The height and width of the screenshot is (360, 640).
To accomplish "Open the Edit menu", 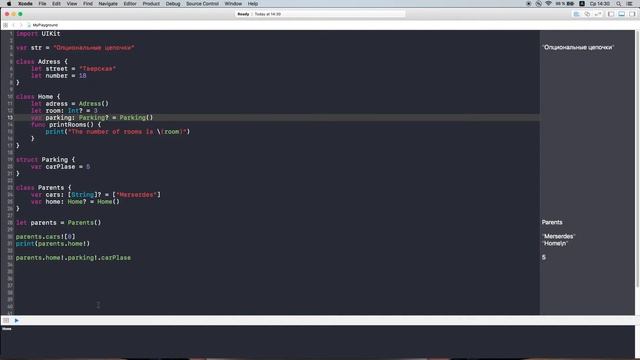I will coord(56,4).
